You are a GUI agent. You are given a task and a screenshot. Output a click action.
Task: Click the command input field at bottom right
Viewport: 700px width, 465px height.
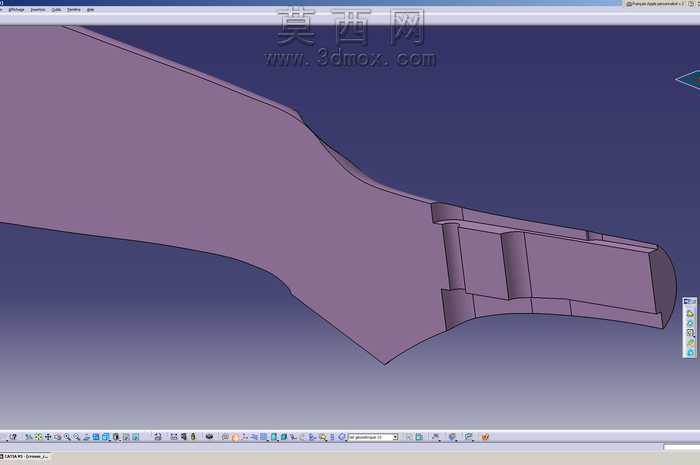(682, 447)
